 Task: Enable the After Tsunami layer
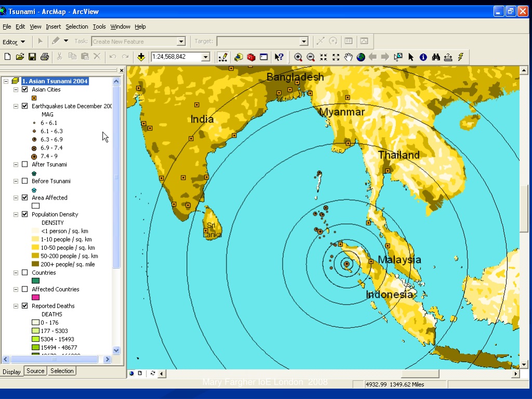25,164
